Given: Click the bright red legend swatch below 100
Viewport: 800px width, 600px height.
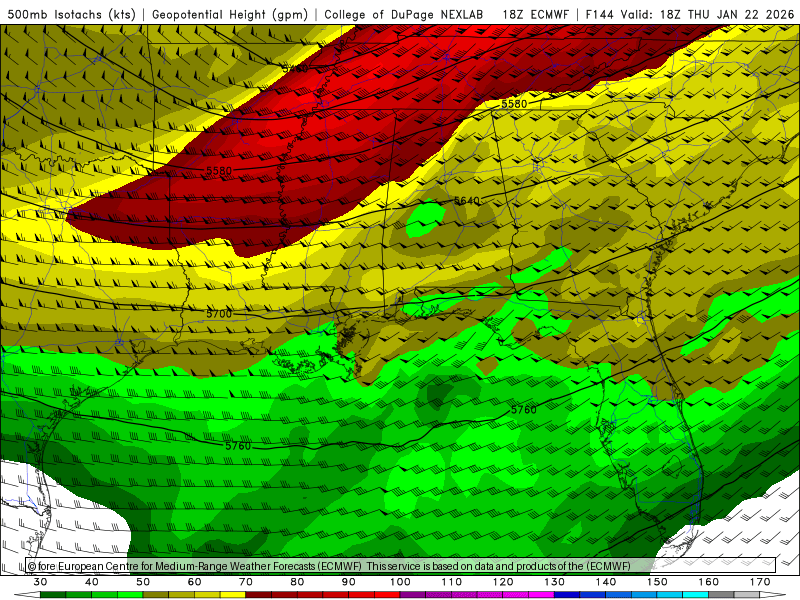Looking at the screenshot, I should (x=387, y=595).
